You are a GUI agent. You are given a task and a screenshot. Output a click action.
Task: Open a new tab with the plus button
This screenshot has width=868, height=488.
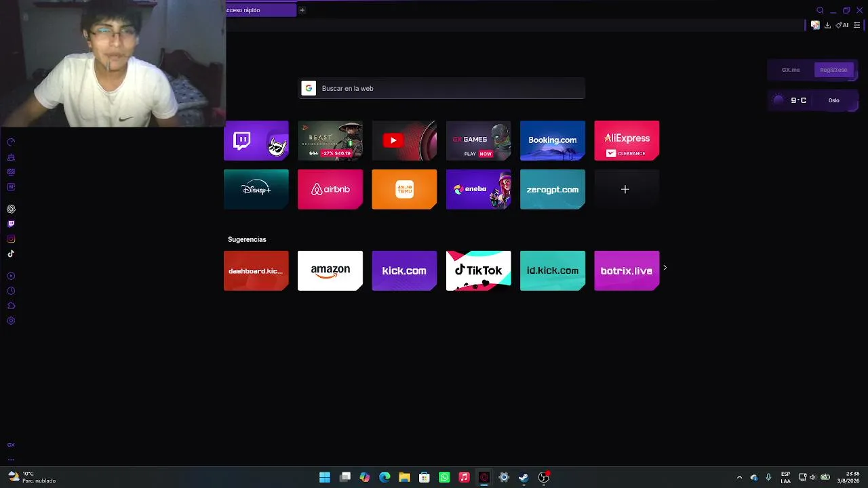302,10
